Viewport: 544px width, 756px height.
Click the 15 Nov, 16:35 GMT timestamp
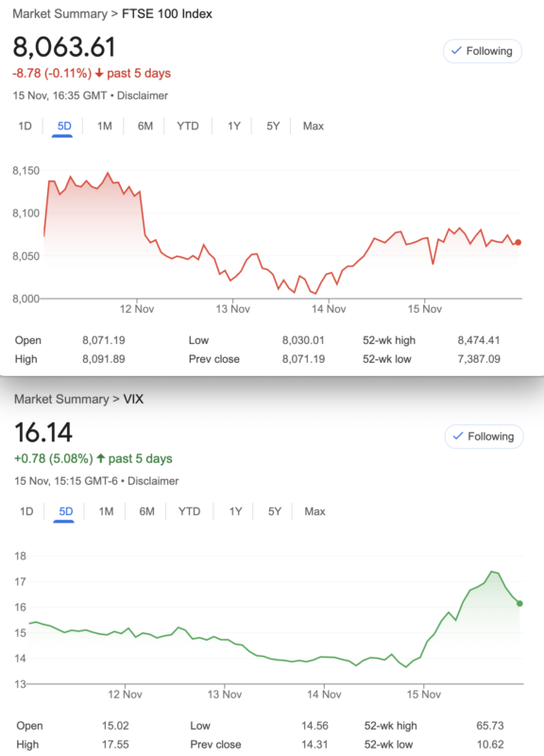59,95
